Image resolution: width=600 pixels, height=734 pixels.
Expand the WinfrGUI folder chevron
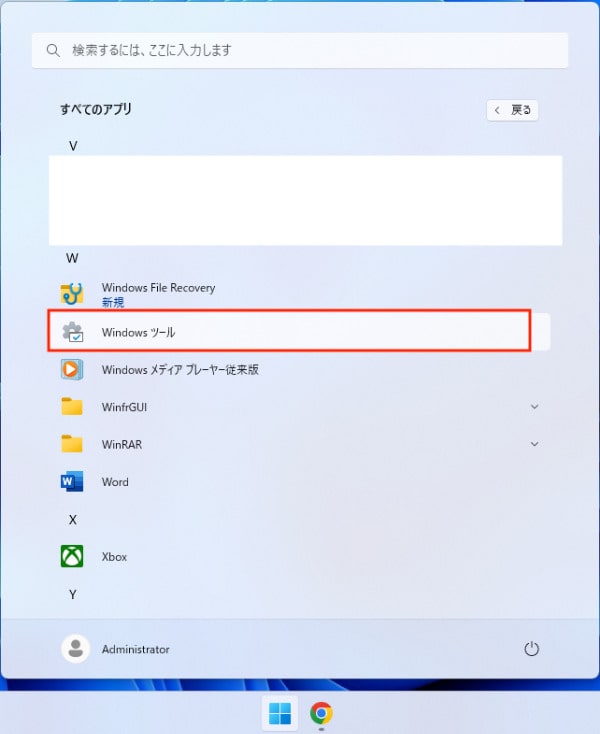pos(534,407)
